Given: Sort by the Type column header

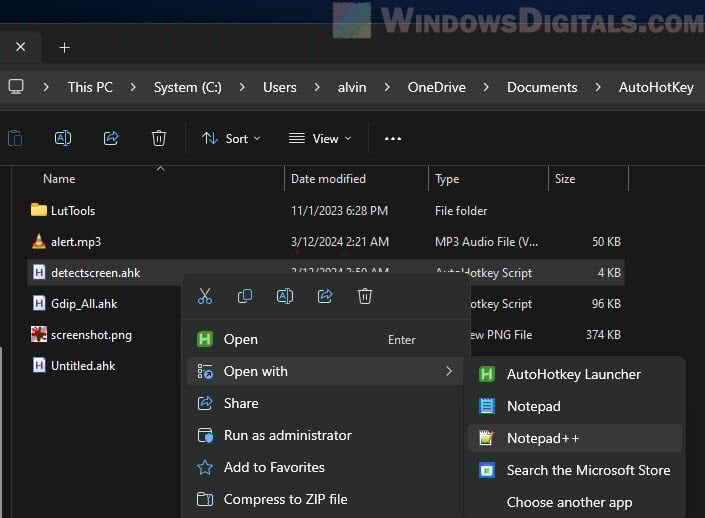Looking at the screenshot, I should point(447,179).
